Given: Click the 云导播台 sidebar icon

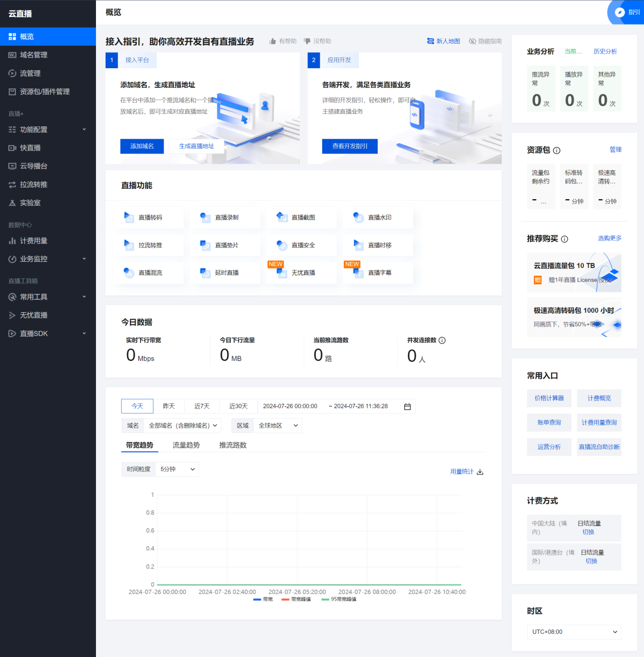Looking at the screenshot, I should point(12,166).
